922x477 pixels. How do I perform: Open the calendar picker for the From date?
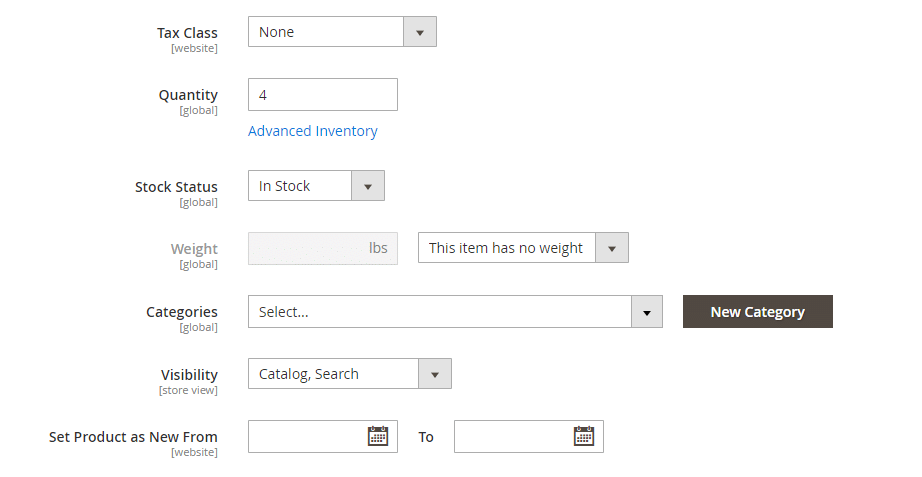(378, 436)
